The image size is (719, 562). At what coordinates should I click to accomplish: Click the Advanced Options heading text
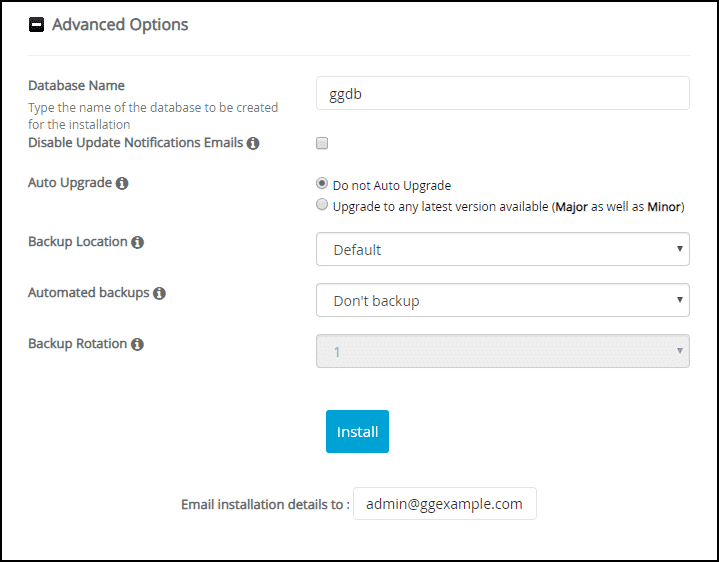click(x=120, y=24)
